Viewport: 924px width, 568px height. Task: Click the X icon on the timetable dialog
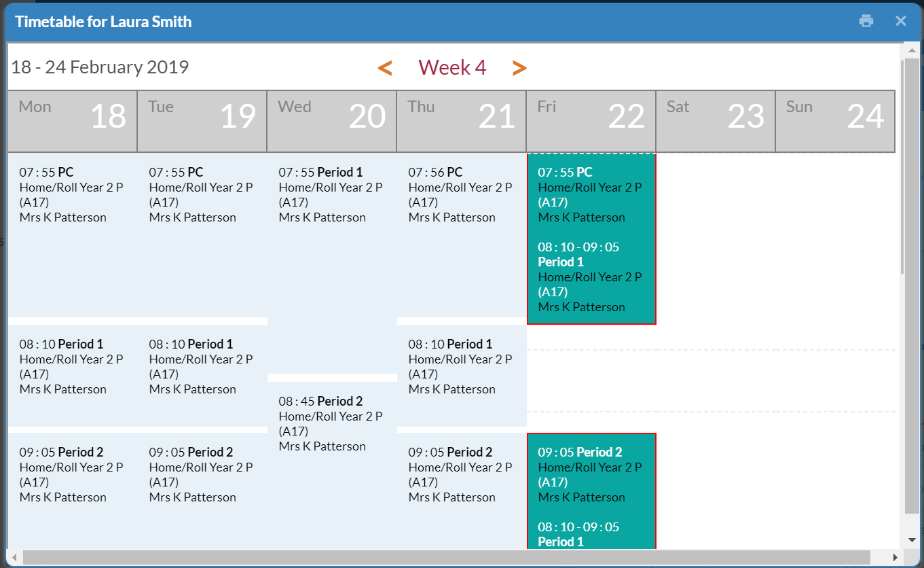901,21
